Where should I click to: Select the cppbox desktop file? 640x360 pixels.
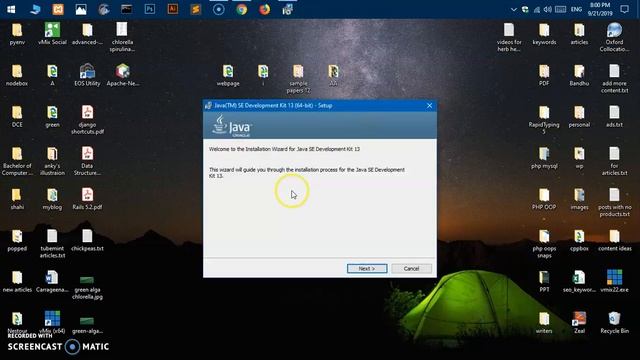(579, 240)
